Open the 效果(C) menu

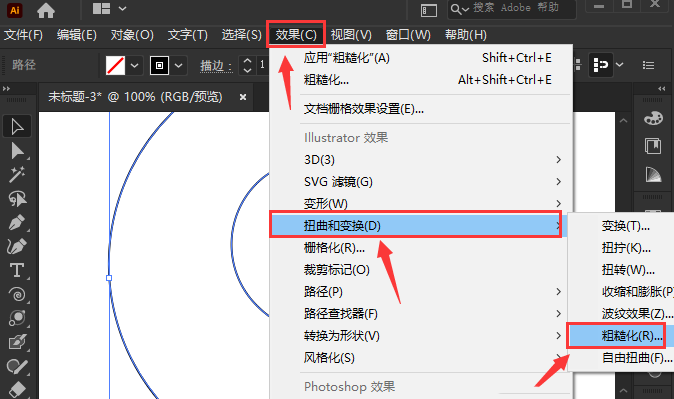(296, 34)
